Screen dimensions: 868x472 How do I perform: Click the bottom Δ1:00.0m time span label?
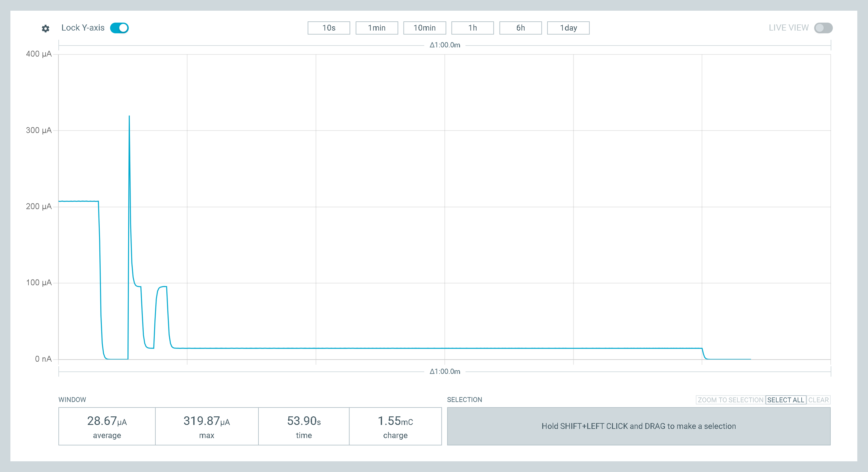point(445,371)
